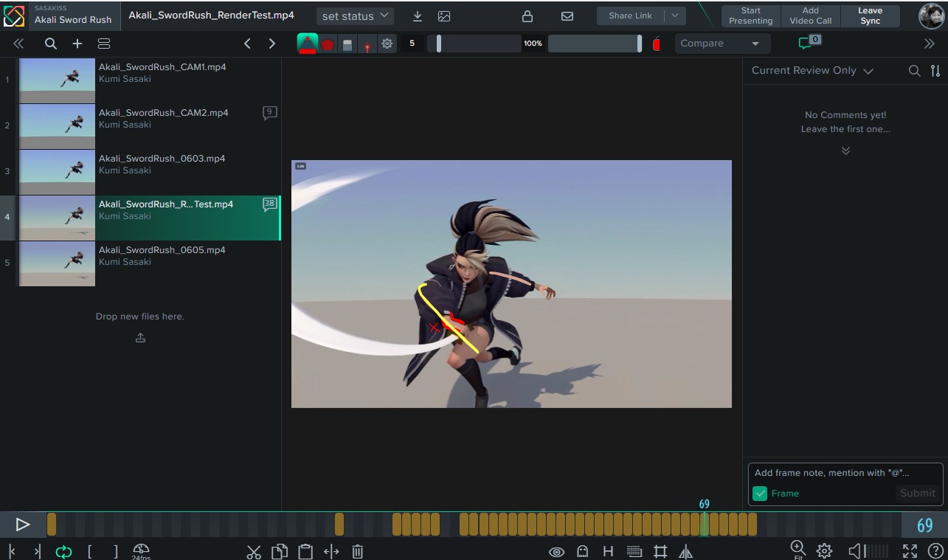Viewport: 948px width, 560px height.
Task: Click the Share Link button
Action: (x=630, y=16)
